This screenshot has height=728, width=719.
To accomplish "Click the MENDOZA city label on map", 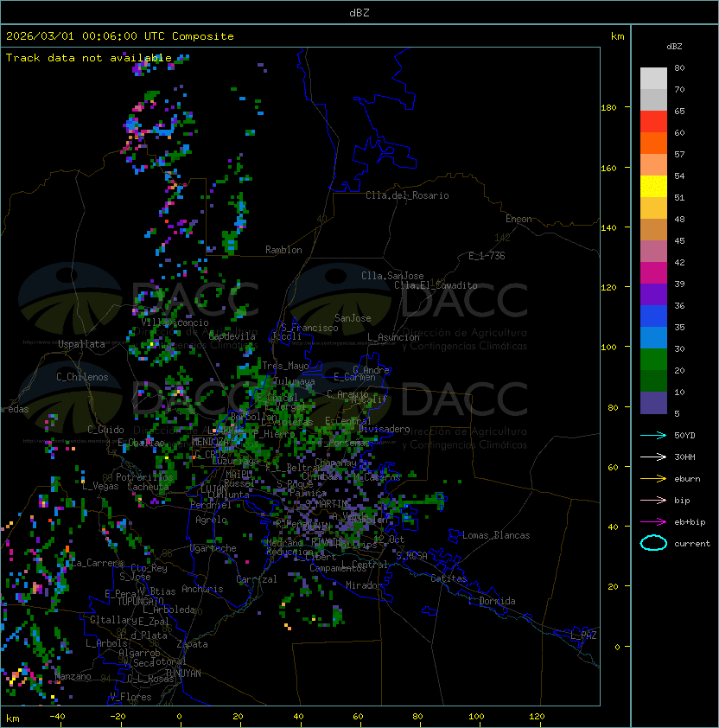I will (x=210, y=441).
